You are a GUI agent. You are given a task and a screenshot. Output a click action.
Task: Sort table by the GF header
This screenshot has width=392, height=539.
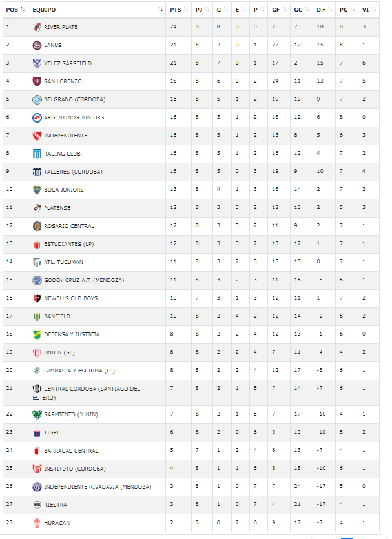276,10
